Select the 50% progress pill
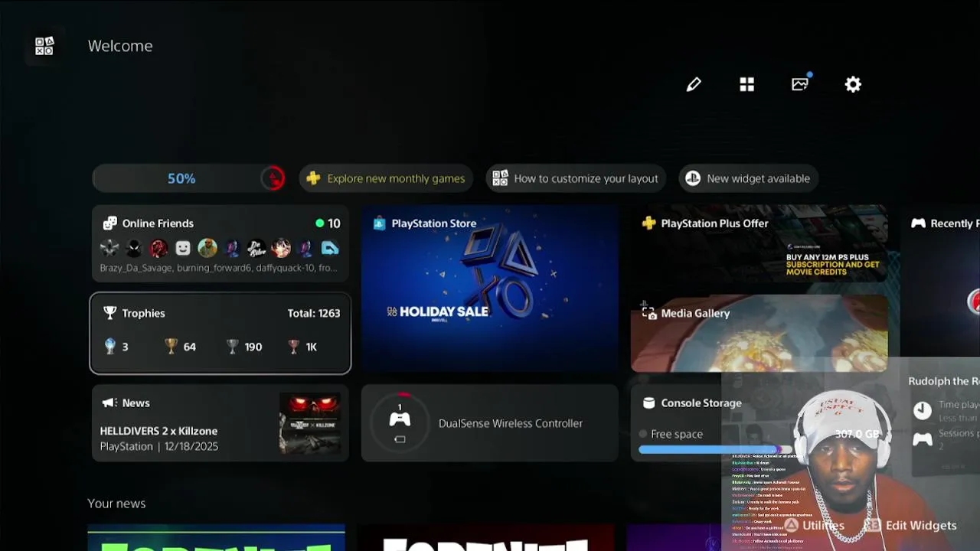980x551 pixels. pyautogui.click(x=189, y=178)
